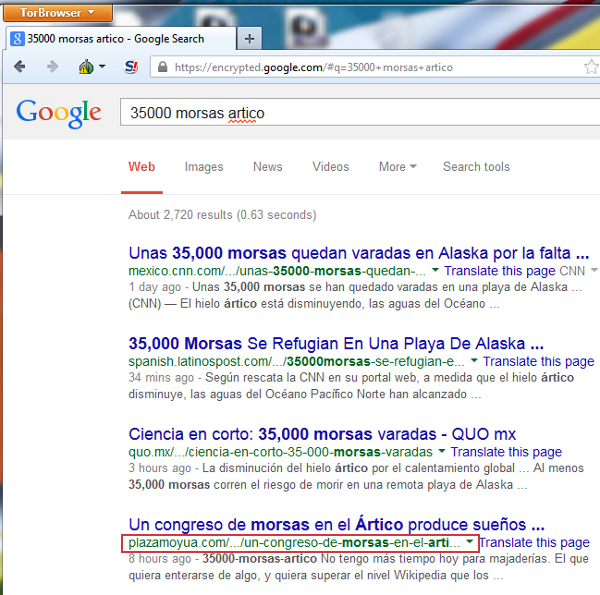Click in the Google search box
Viewport: 600px width, 595px height.
click(x=350, y=113)
